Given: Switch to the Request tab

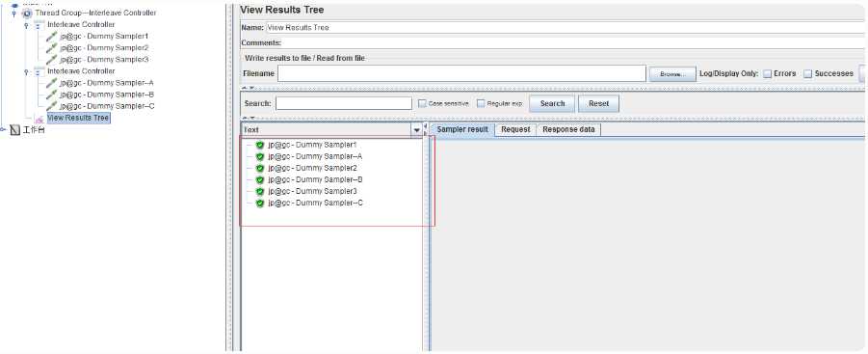Looking at the screenshot, I should click(x=515, y=129).
